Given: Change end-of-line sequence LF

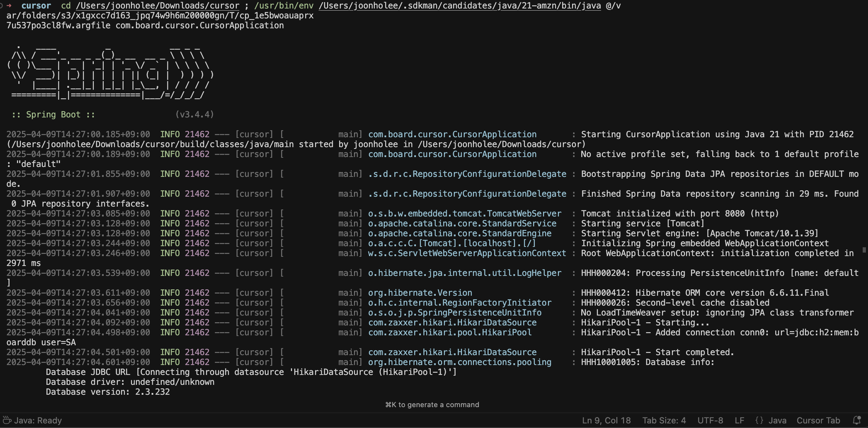Looking at the screenshot, I should 739,420.
